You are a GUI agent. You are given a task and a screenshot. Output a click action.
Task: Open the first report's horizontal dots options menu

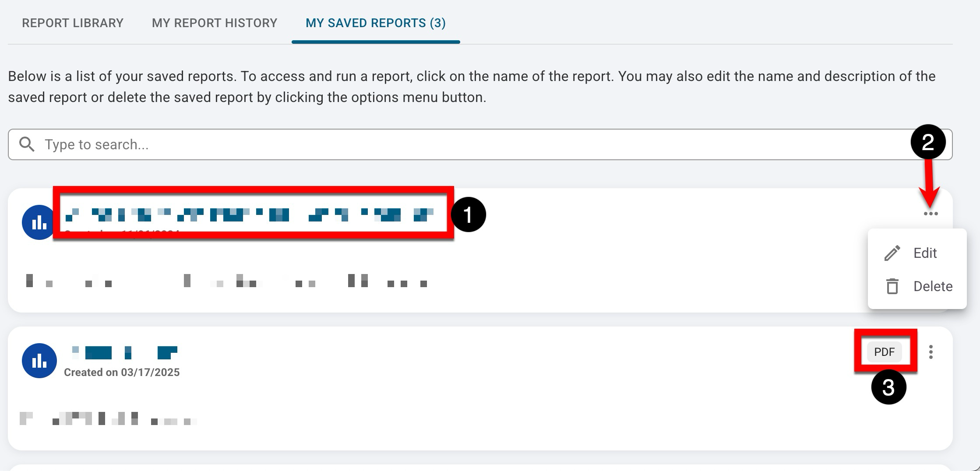(x=931, y=214)
